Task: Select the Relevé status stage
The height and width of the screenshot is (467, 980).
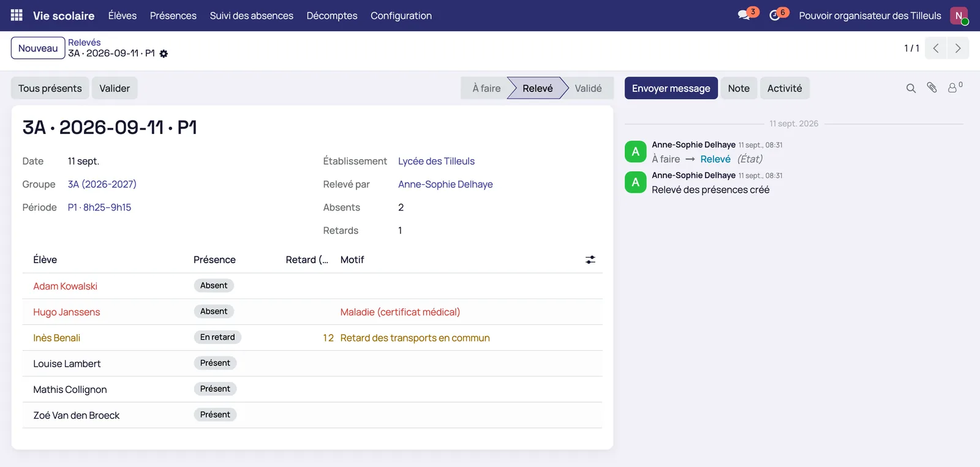Action: [x=538, y=88]
